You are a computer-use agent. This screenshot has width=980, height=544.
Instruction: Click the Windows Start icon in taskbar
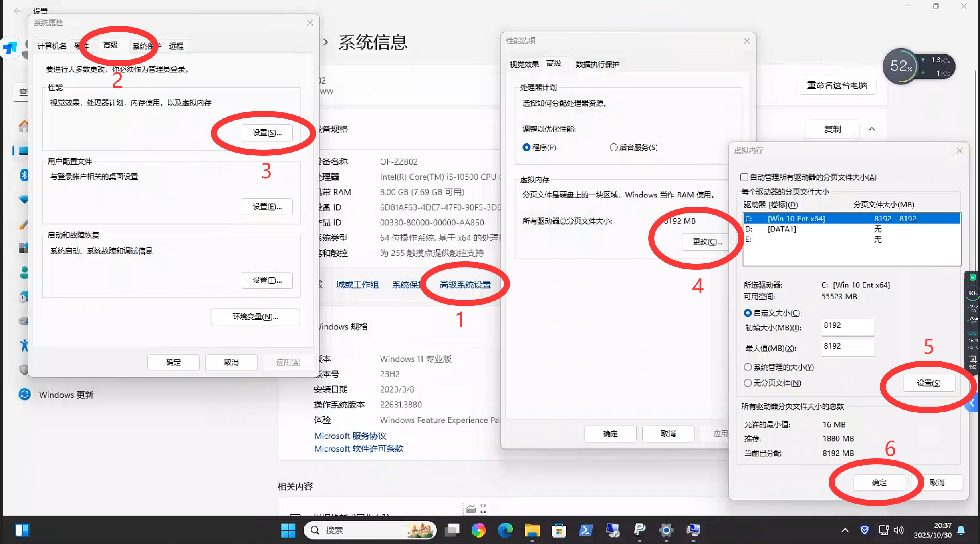[288, 530]
